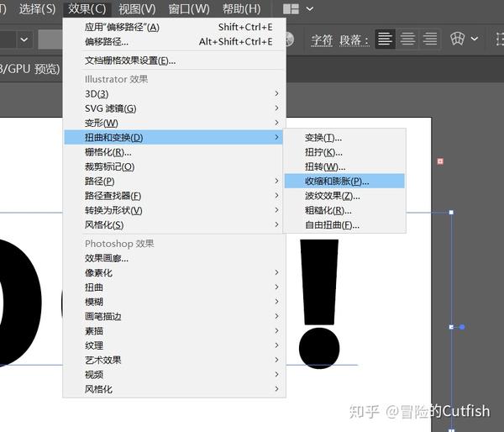Expand the 纹理 submenu

tap(175, 345)
